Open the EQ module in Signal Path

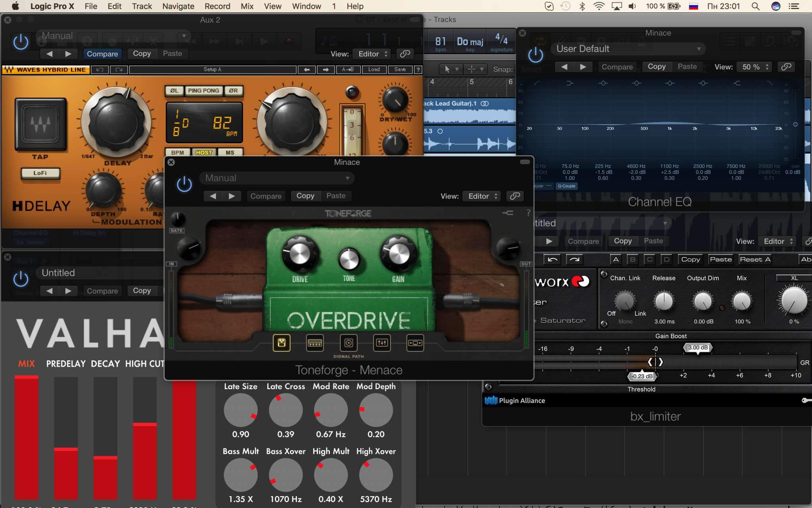pos(382,343)
